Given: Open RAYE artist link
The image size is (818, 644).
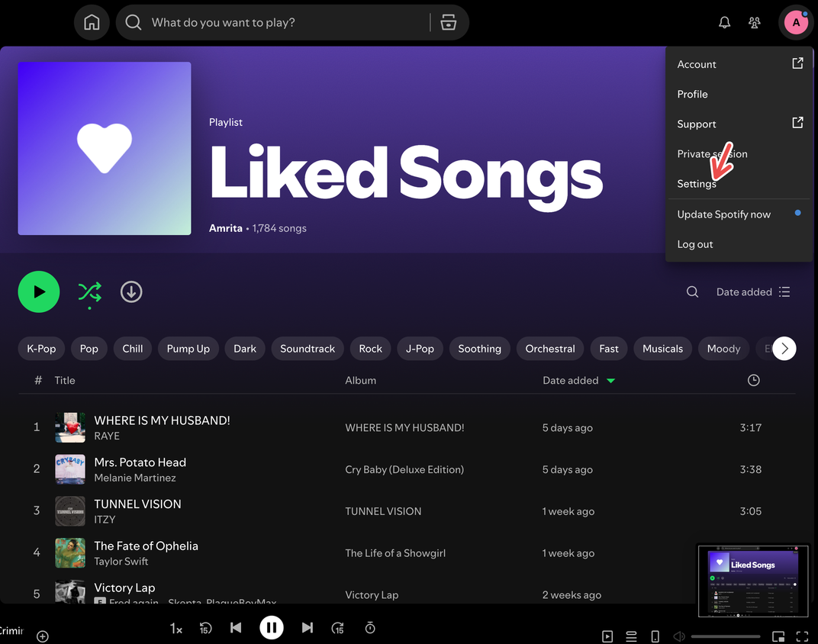Looking at the screenshot, I should tap(107, 436).
